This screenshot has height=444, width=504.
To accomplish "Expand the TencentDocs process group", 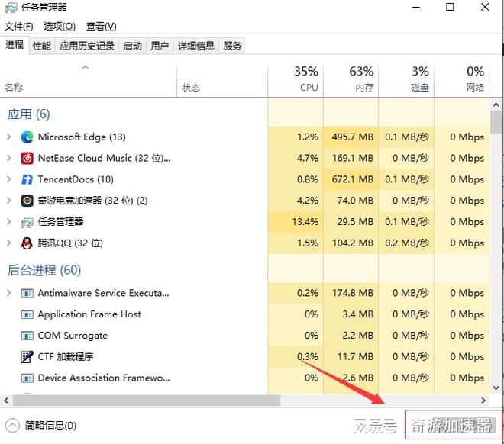I will 9,179.
